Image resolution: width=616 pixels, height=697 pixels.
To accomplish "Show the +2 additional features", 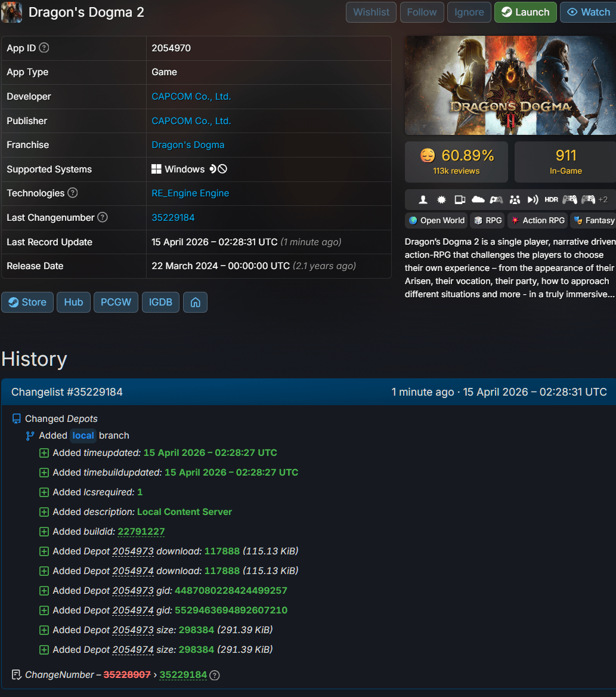I will 603,199.
